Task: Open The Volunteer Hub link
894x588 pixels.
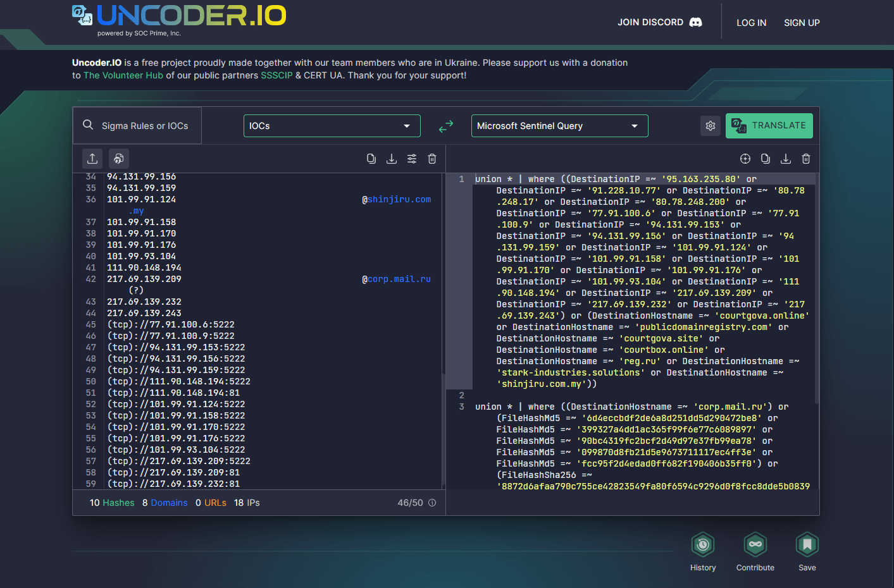Action: click(123, 75)
